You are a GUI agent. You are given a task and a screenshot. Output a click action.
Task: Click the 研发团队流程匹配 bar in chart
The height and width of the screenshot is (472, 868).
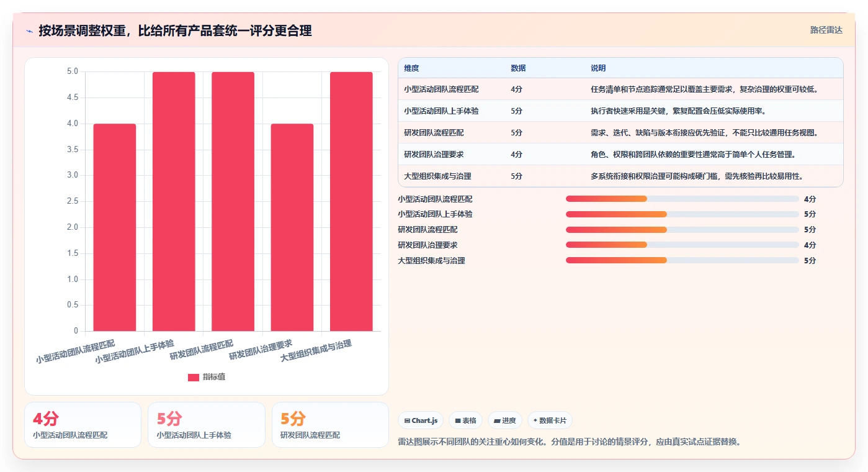click(x=233, y=201)
